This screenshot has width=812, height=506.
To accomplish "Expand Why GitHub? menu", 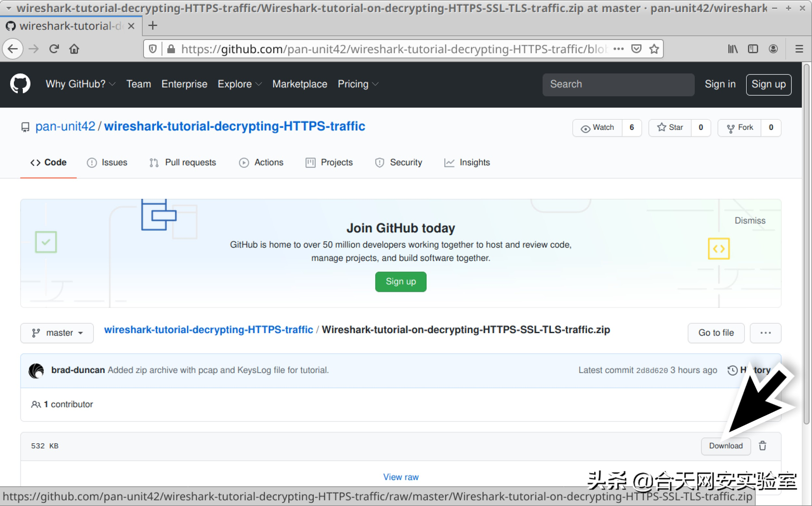I will (x=80, y=84).
